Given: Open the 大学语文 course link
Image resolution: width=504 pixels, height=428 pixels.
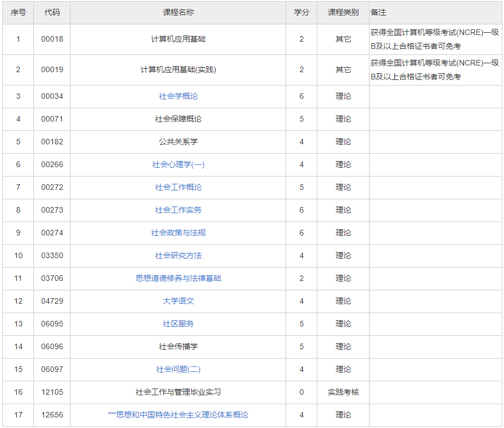Looking at the screenshot, I should click(178, 301).
